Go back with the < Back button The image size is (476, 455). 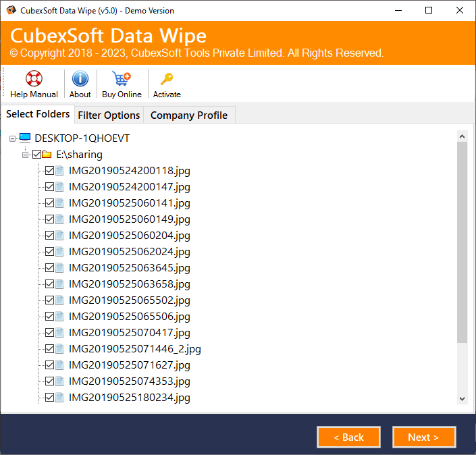(x=348, y=437)
